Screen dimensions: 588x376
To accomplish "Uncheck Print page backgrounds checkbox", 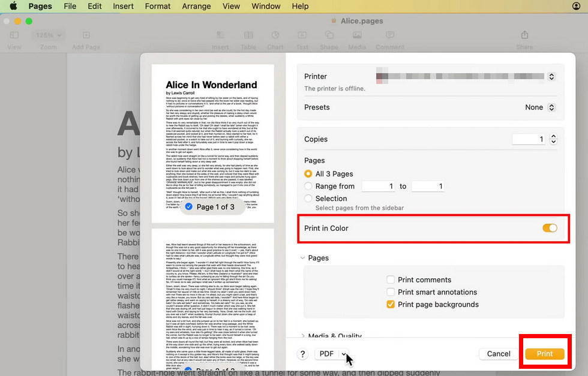I will click(x=391, y=305).
